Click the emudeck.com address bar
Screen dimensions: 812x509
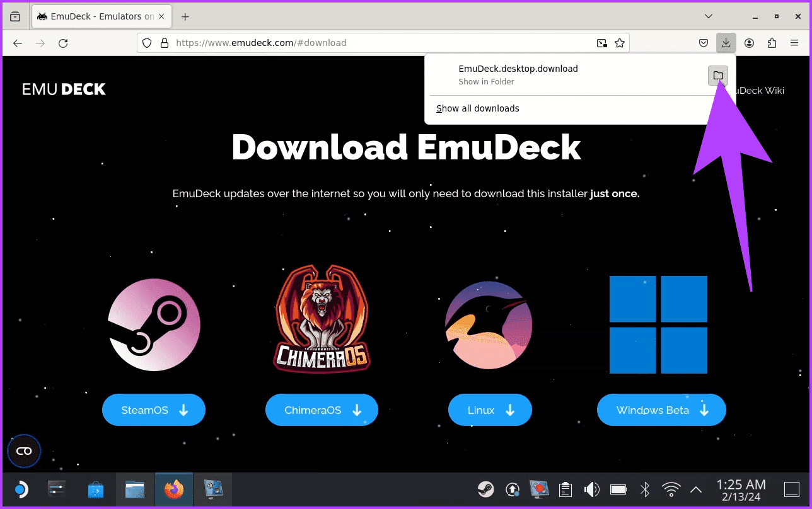[x=383, y=43]
